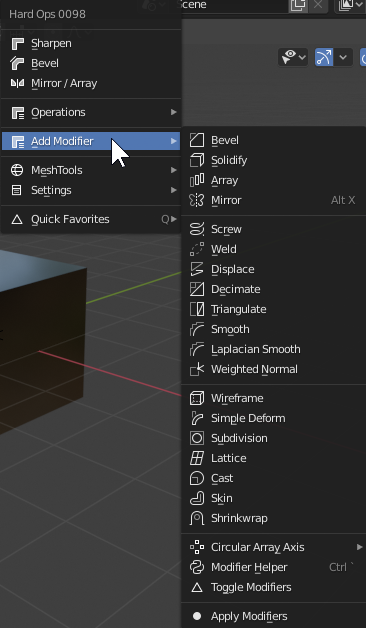Click the MeshTools globe icon
Viewport: 366px width, 628px height.
tap(17, 170)
